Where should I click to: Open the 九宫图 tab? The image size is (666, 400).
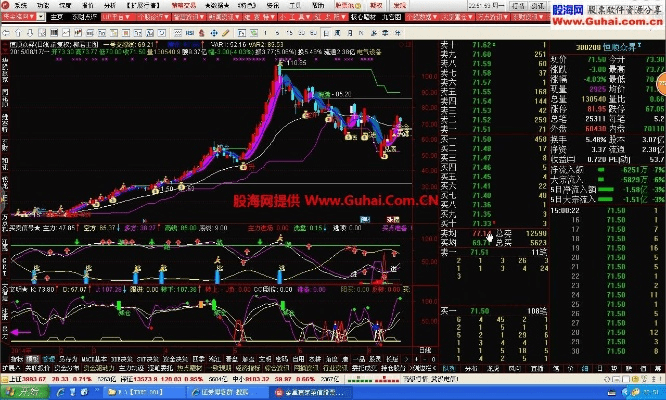pyautogui.click(x=391, y=17)
